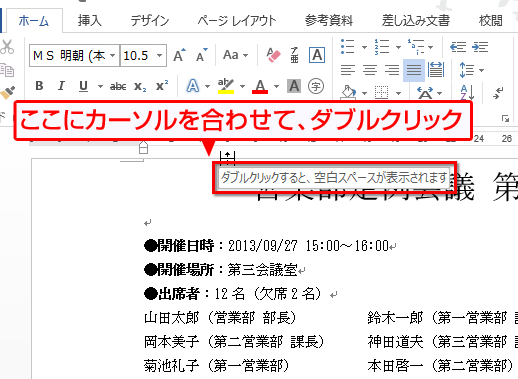This screenshot has width=518, height=379.
Task: Open the Aa change case menu
Action: point(235,55)
